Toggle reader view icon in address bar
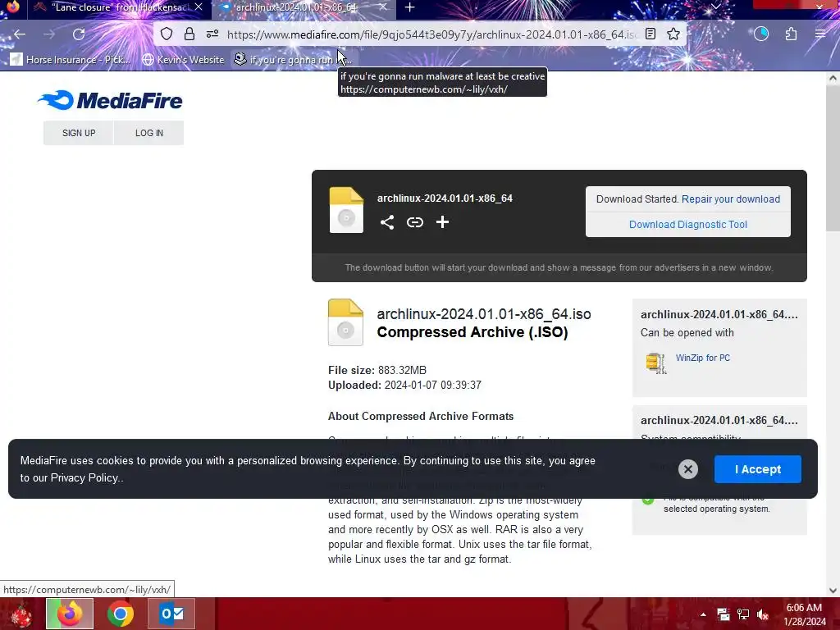The width and height of the screenshot is (840, 630). tap(651, 34)
